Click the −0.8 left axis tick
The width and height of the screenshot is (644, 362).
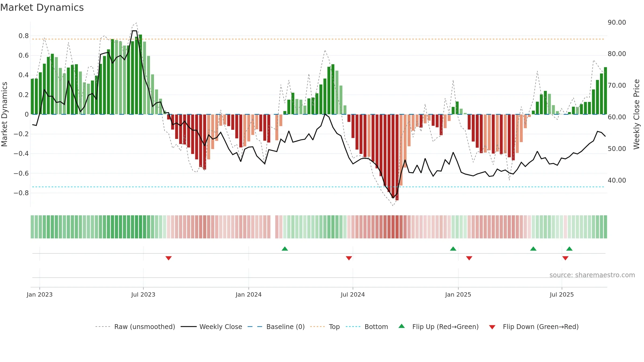tap(21, 193)
